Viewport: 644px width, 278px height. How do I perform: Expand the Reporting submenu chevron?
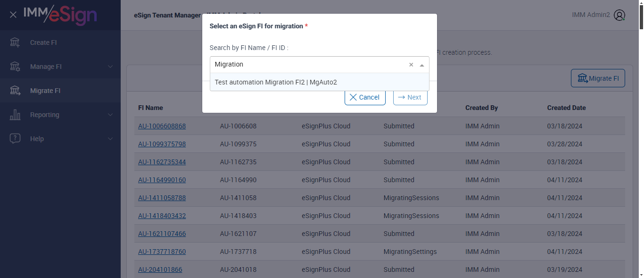110,115
